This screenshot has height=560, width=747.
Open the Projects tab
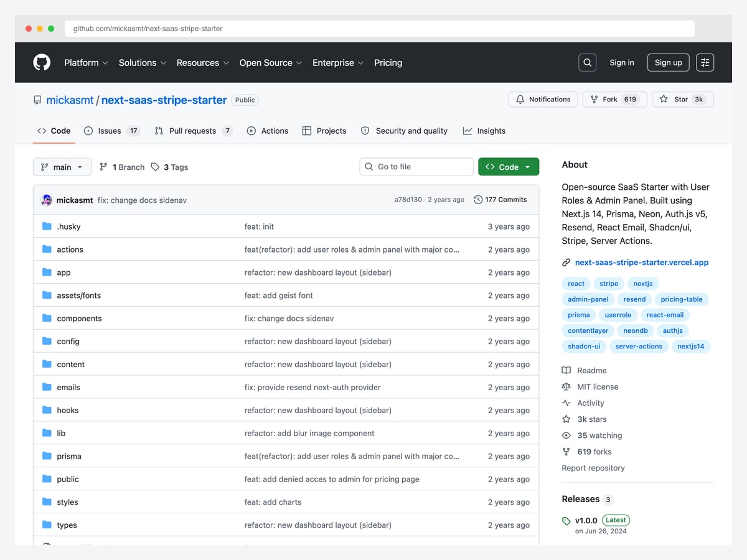[324, 131]
